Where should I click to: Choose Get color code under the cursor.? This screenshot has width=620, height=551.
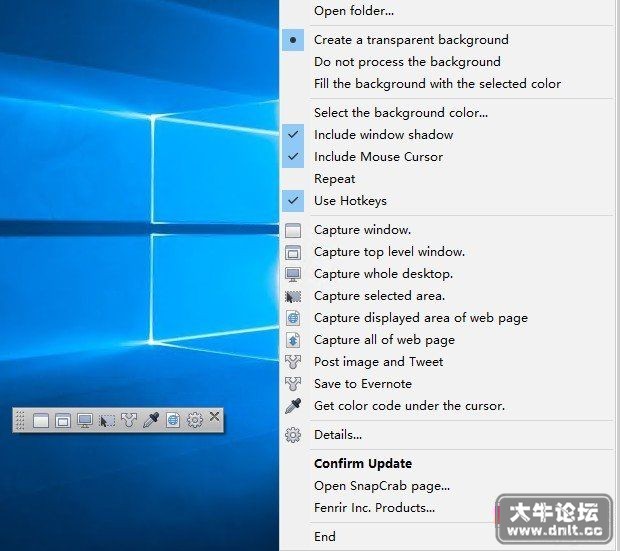pyautogui.click(x=447, y=406)
